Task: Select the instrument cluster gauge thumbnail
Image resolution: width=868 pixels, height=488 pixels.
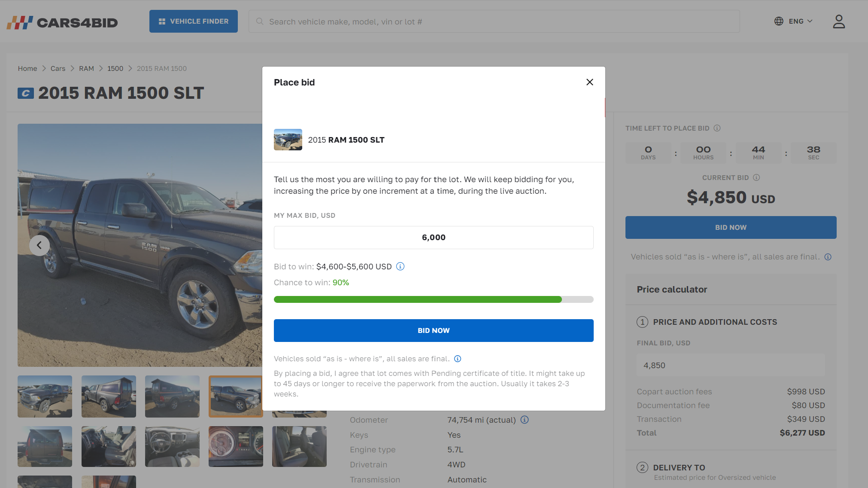Action: (x=236, y=446)
